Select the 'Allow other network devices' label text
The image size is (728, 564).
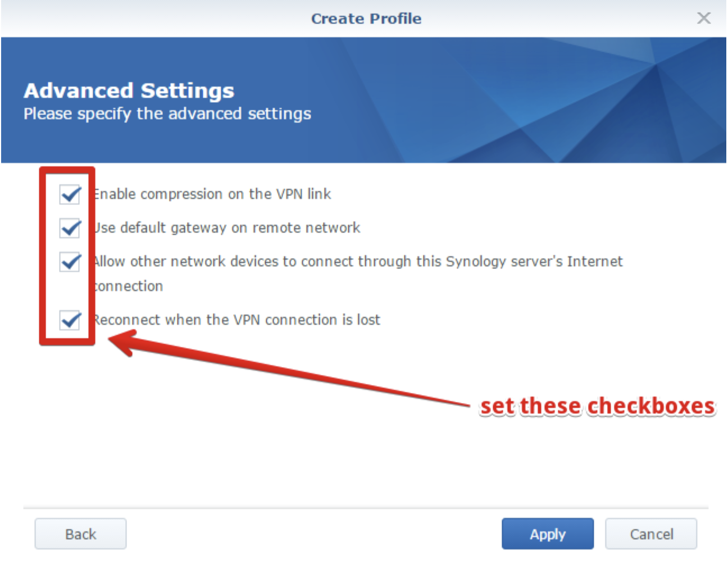pos(358,274)
